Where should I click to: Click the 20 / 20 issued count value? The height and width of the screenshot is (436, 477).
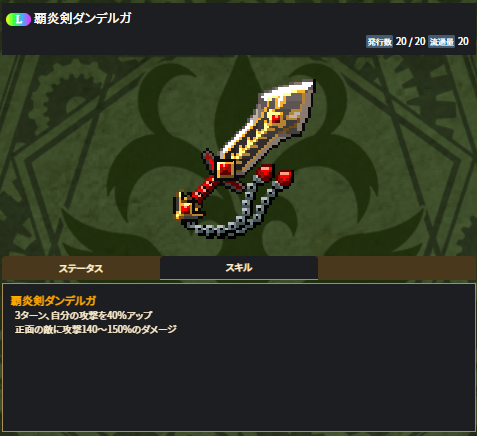point(411,42)
